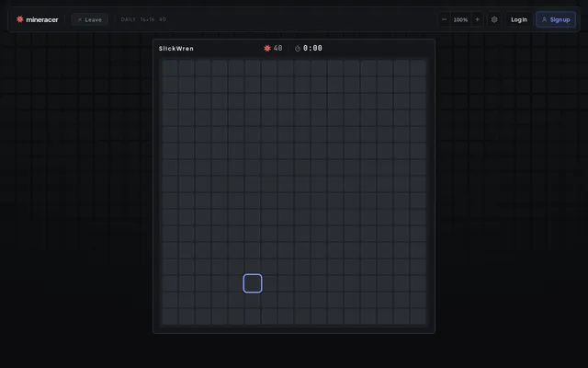Open settings via the gear icon

[494, 19]
